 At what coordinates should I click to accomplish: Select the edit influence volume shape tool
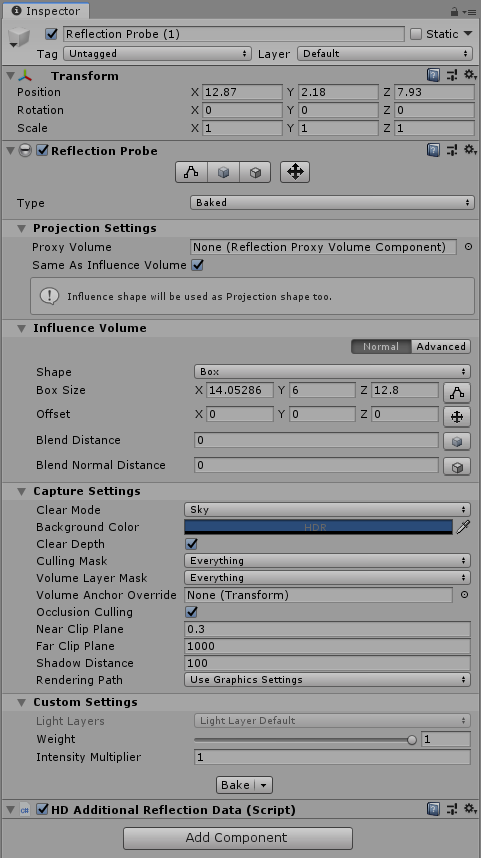[191, 172]
